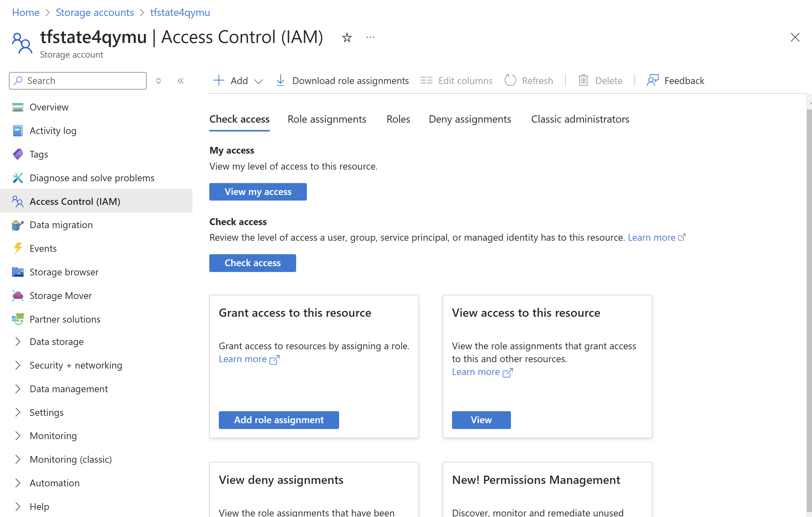
Task: Select the Check access tab
Action: 239,119
